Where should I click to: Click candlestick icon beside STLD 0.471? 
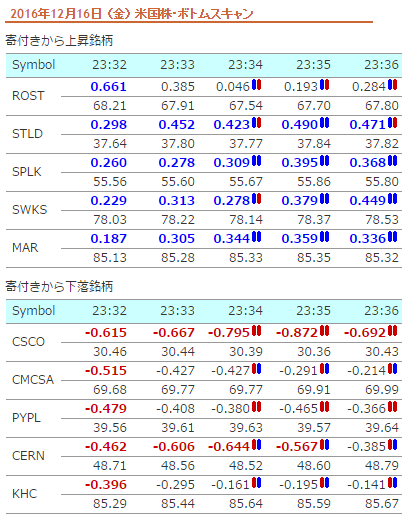click(392, 123)
